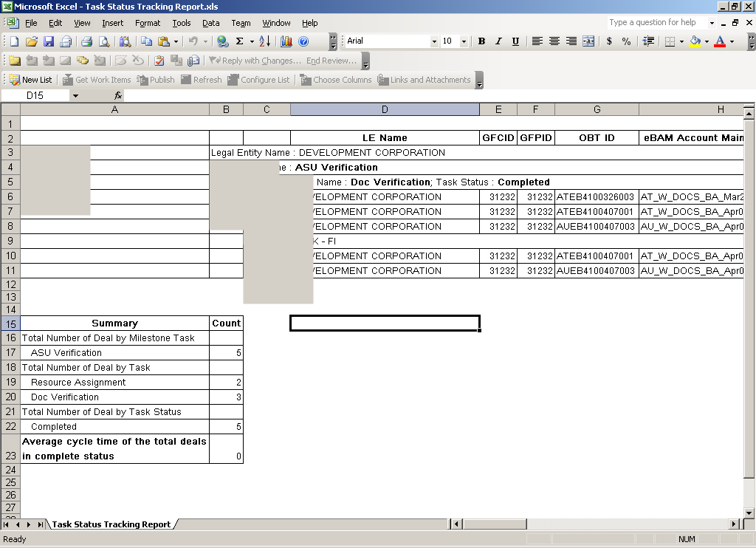Click the Type a question for help box
This screenshot has width=756, height=548.
pos(656,23)
